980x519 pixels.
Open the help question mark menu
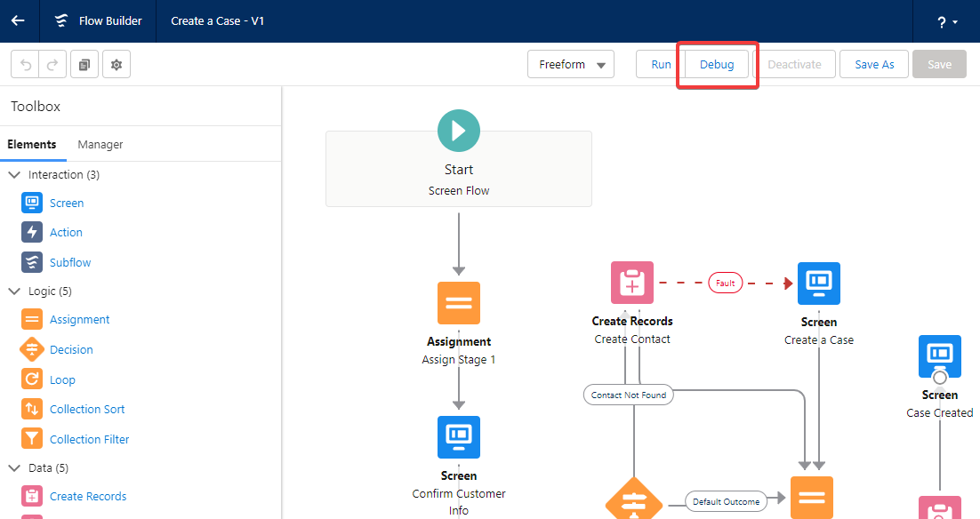coord(947,22)
